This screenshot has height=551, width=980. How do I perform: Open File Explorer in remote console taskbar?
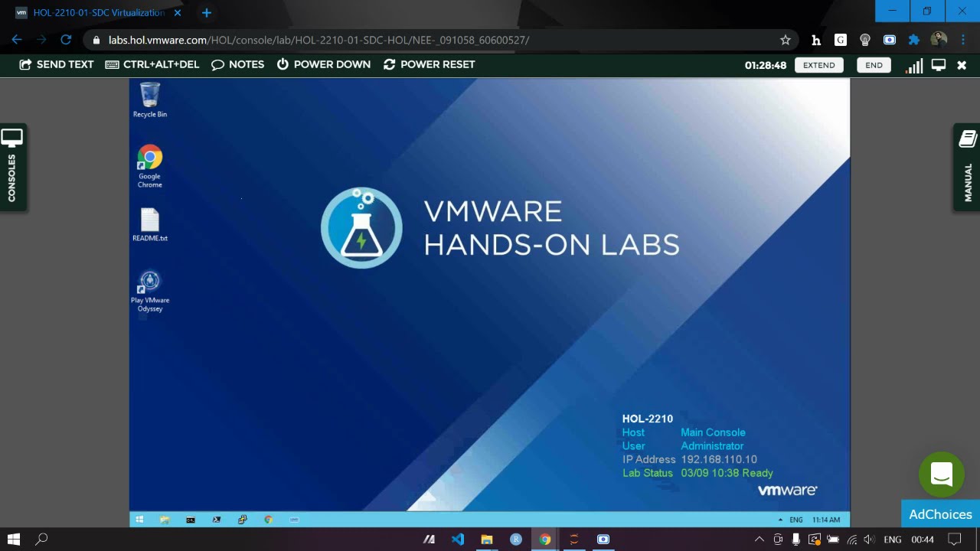pos(165,520)
